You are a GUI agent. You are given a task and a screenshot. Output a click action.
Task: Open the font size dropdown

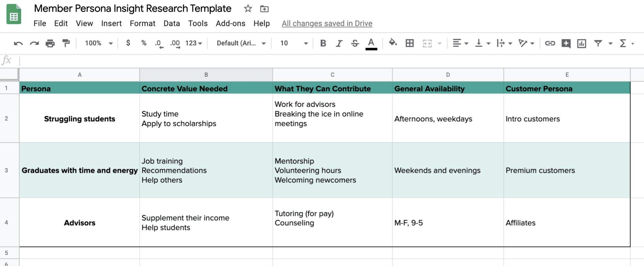click(x=305, y=43)
